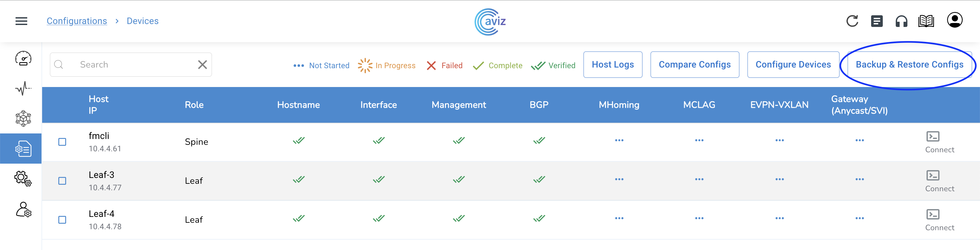Viewport: 980px width, 250px height.
Task: Open the user administration sidebar icon
Action: click(x=23, y=210)
